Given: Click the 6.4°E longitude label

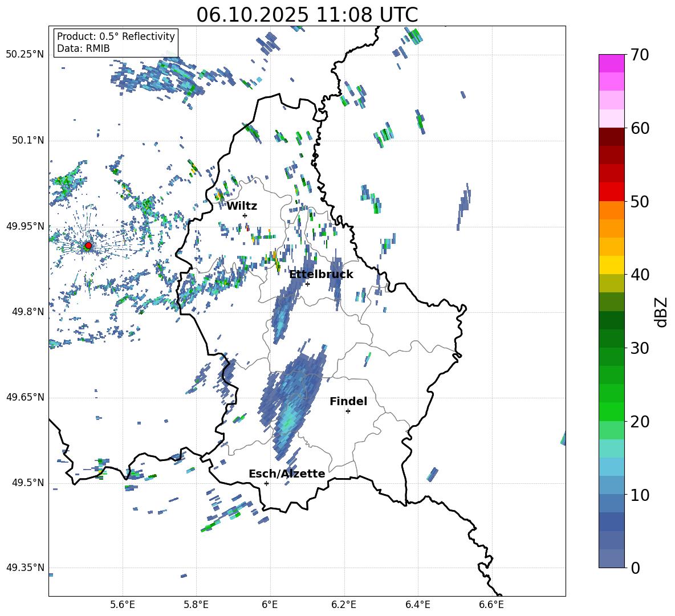Looking at the screenshot, I should pos(417,605).
